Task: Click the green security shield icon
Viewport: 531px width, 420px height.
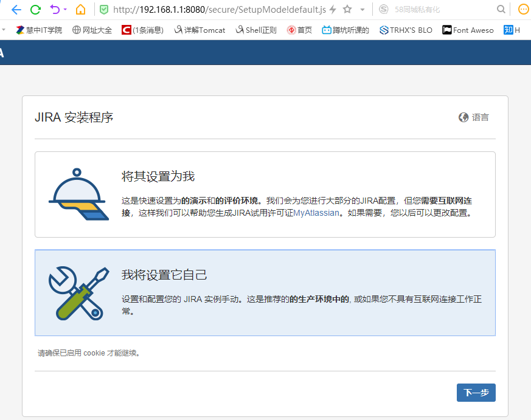Action: (104, 10)
